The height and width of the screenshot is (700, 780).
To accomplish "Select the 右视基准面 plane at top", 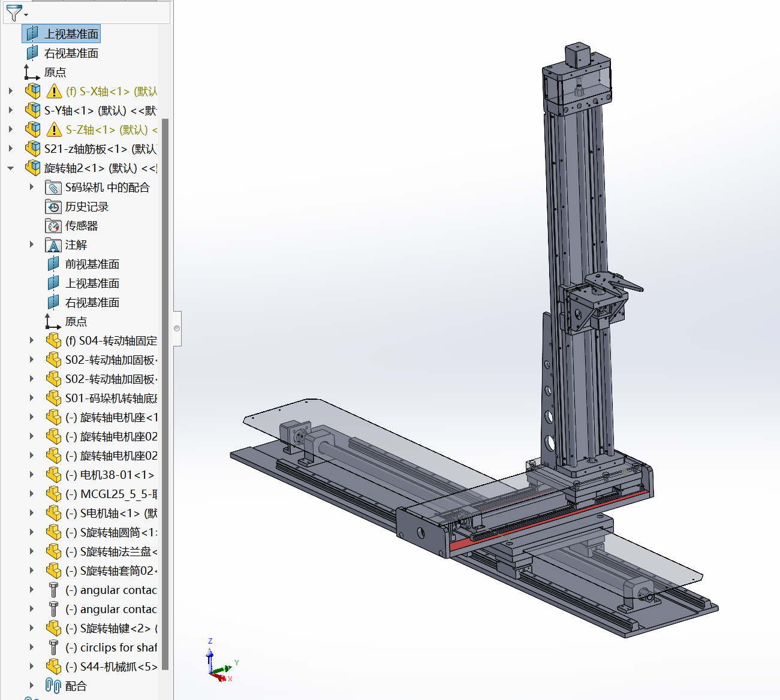I will click(71, 53).
